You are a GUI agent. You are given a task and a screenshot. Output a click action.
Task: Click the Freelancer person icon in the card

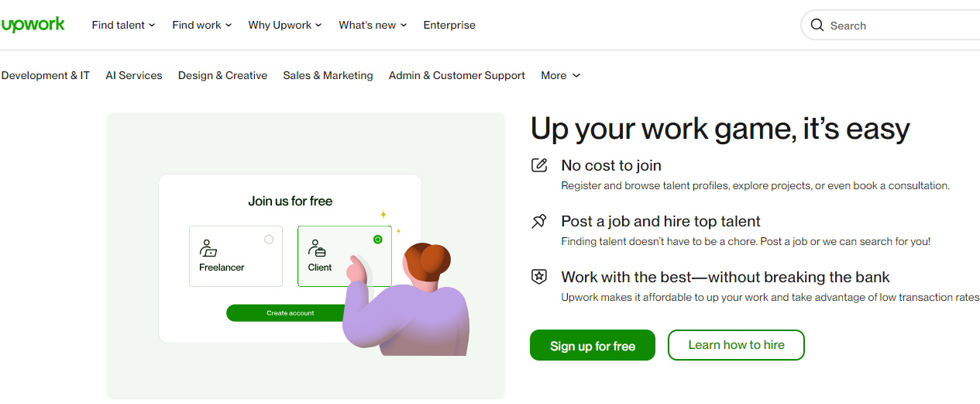point(208,248)
